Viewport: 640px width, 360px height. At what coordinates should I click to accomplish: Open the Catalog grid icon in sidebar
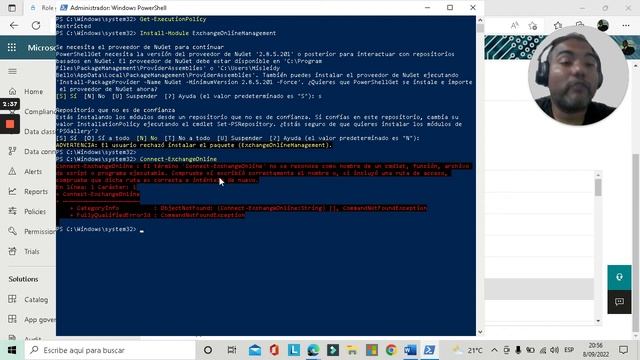coord(13,299)
